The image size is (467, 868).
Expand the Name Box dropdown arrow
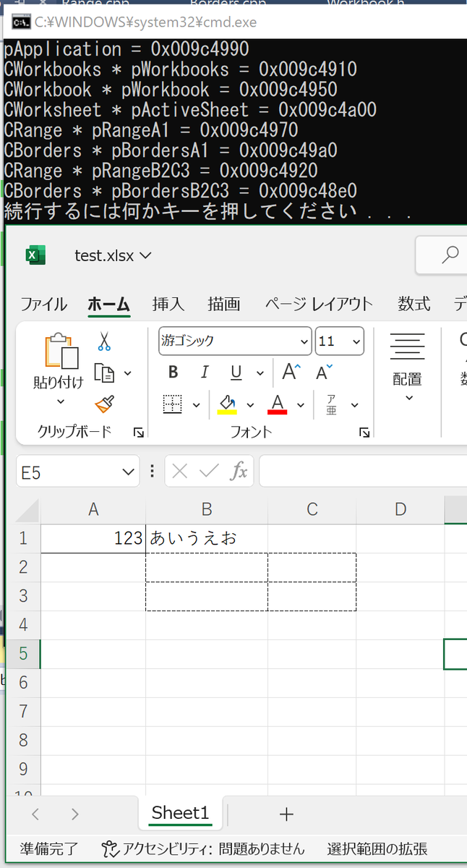[129, 472]
